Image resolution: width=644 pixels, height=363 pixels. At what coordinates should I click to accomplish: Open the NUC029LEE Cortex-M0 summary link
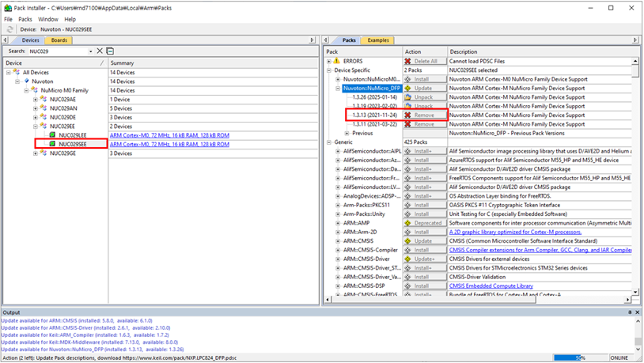(x=169, y=135)
